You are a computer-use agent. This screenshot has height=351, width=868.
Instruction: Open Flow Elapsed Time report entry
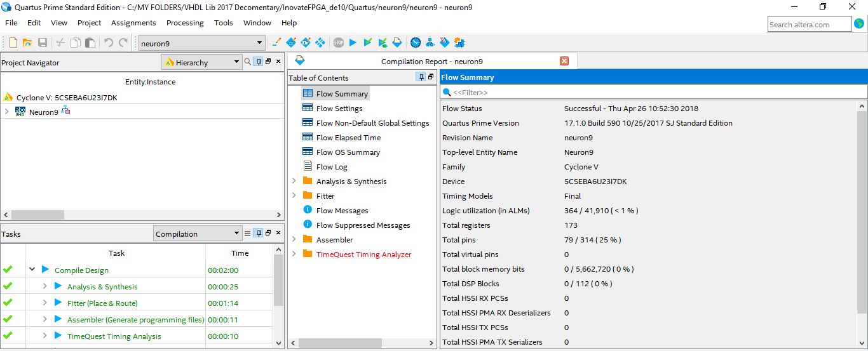pos(349,138)
